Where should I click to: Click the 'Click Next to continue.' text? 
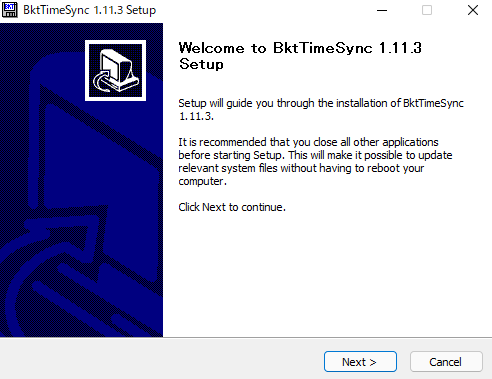(232, 207)
